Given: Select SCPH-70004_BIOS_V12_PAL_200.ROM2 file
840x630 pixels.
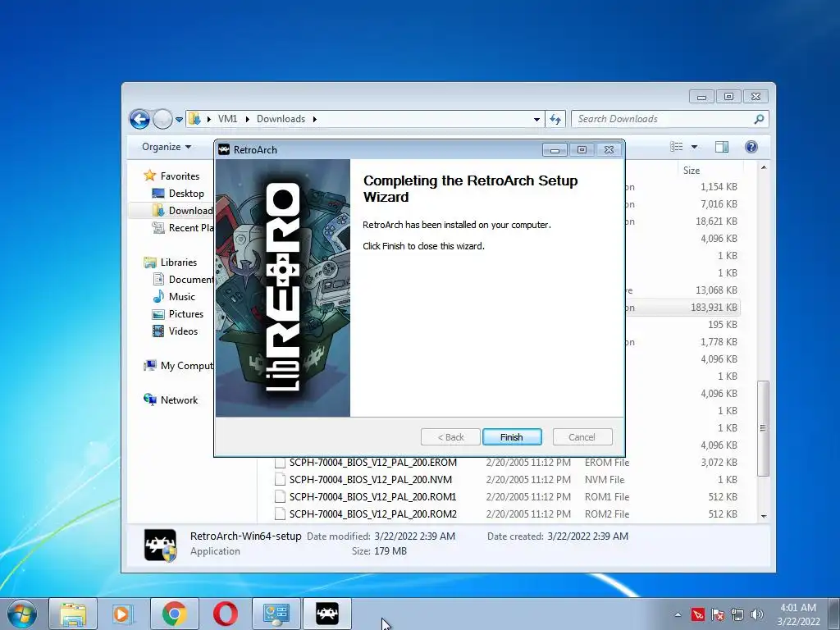Looking at the screenshot, I should [x=373, y=514].
